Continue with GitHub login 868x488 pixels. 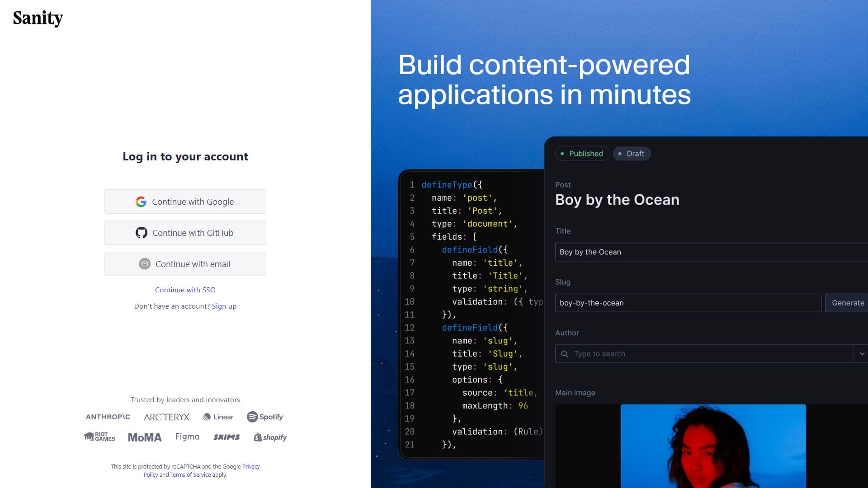(185, 233)
